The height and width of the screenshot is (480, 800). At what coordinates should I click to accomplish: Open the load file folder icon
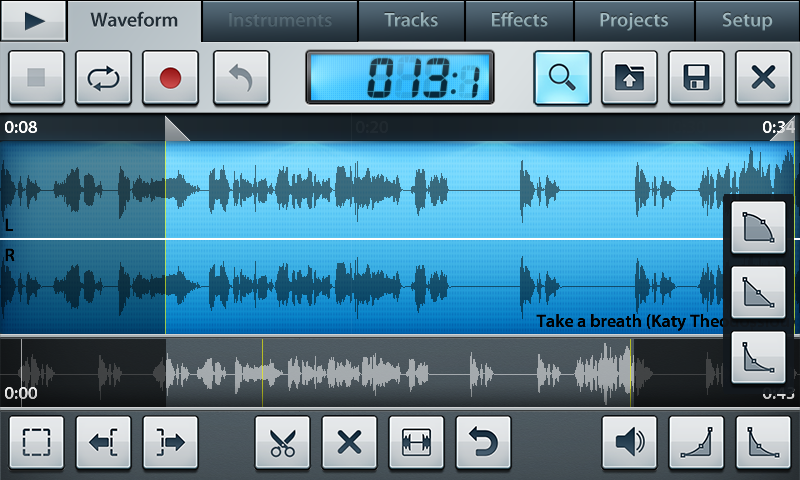point(629,78)
